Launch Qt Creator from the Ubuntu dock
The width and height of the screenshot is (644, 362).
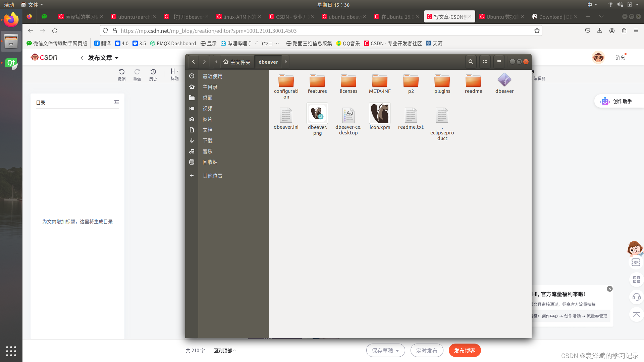[x=11, y=62]
